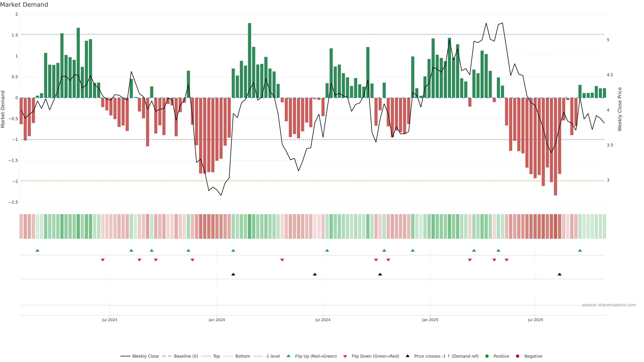
Task: Toggle Baseline (0) legend entry
Action: (x=186, y=356)
